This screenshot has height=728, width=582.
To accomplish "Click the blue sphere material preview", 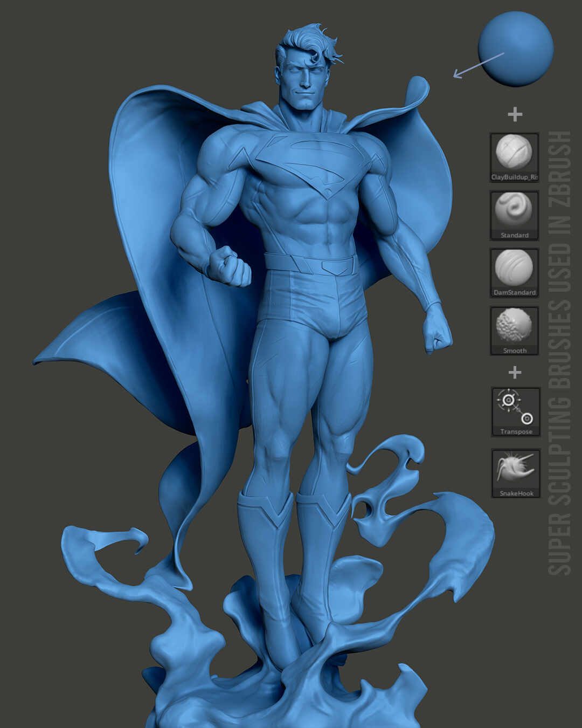I will coord(517,49).
